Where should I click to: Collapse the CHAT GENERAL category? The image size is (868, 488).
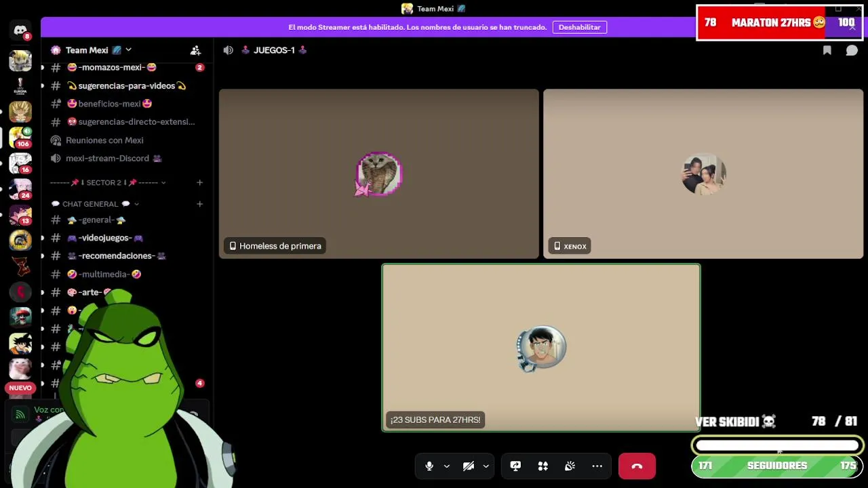point(95,204)
